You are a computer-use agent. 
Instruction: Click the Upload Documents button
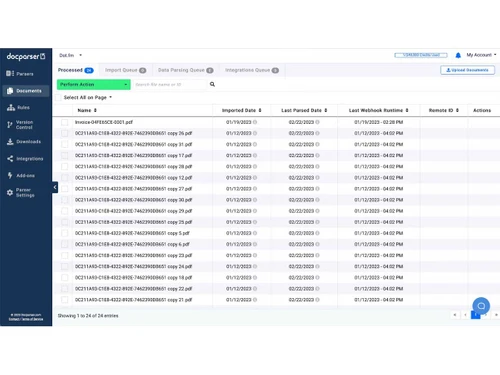tap(467, 70)
